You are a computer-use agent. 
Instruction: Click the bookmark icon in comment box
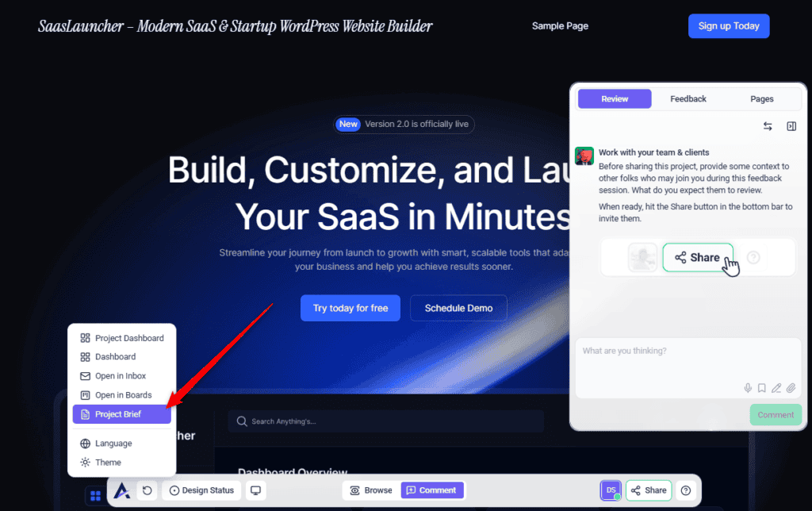tap(762, 388)
